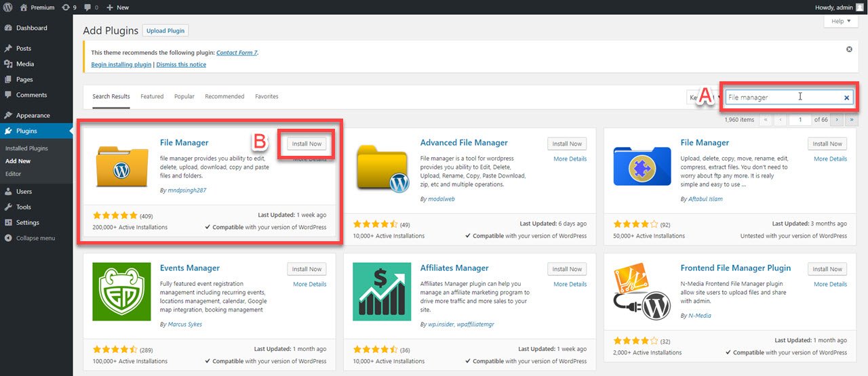Dismiss the Contact Form 7 notice
Screen dimensions: 868x376
pyautogui.click(x=849, y=49)
